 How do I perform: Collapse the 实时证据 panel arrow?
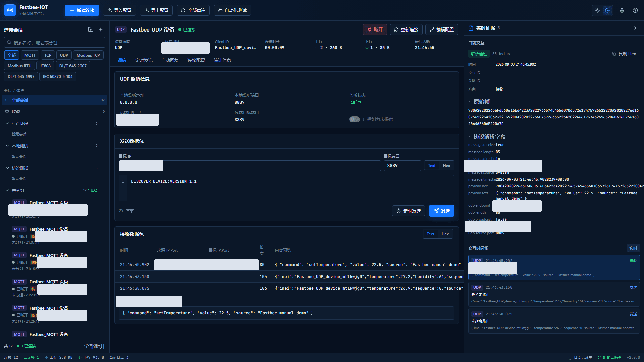635,28
